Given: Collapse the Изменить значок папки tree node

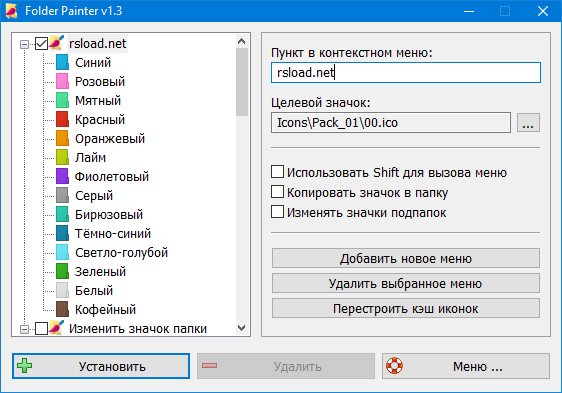Looking at the screenshot, I should pyautogui.click(x=24, y=329).
